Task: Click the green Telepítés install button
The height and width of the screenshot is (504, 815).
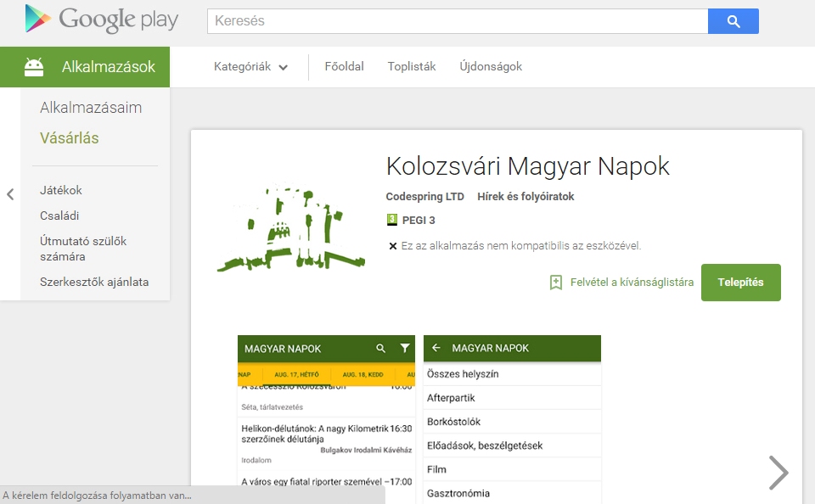Action: point(740,283)
